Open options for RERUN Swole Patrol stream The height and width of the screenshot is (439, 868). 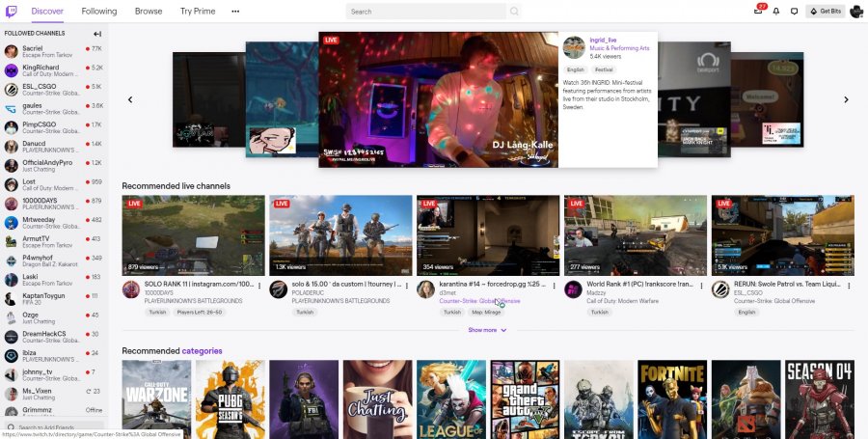849,286
